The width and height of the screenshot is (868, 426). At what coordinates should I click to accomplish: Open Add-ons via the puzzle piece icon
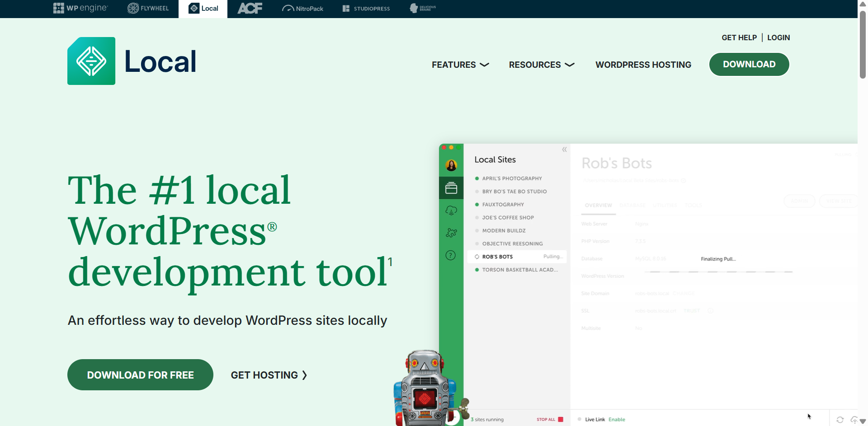[x=451, y=232]
